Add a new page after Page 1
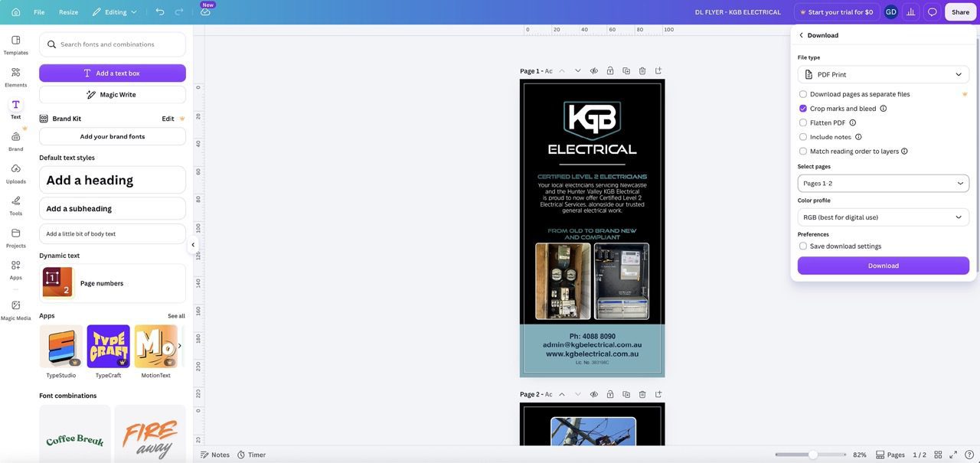Screen dimensions: 980x463 (658, 71)
